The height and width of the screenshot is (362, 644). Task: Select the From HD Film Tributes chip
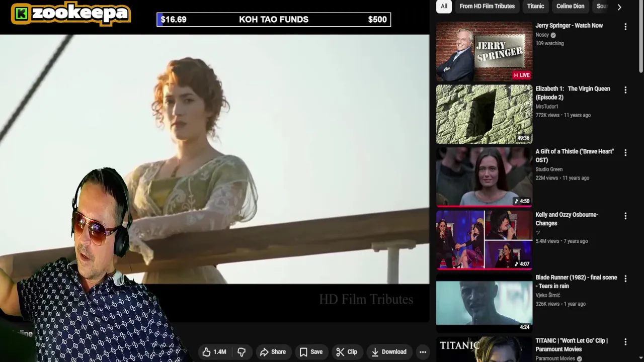pos(487,6)
